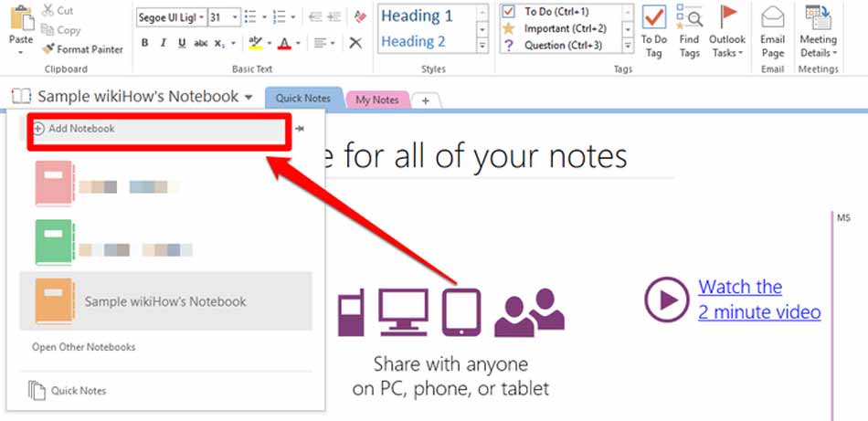
Task: Expand the Tags gallery More arrow
Action: point(628,46)
